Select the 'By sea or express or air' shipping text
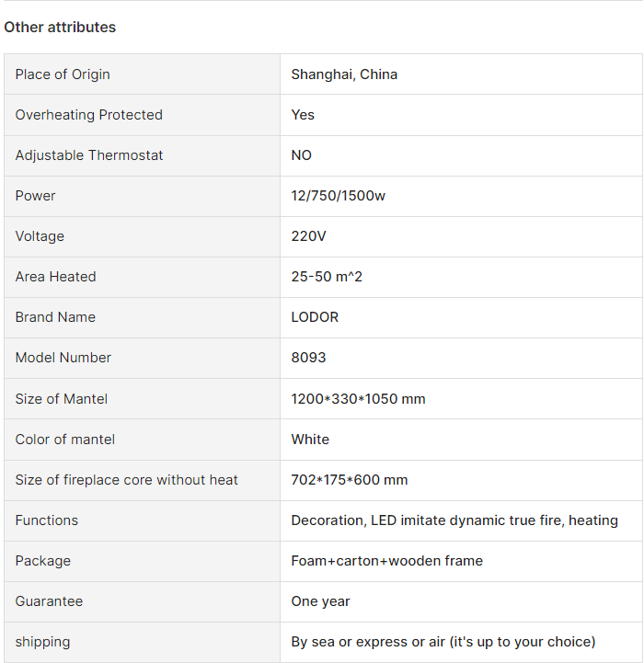 (443, 642)
